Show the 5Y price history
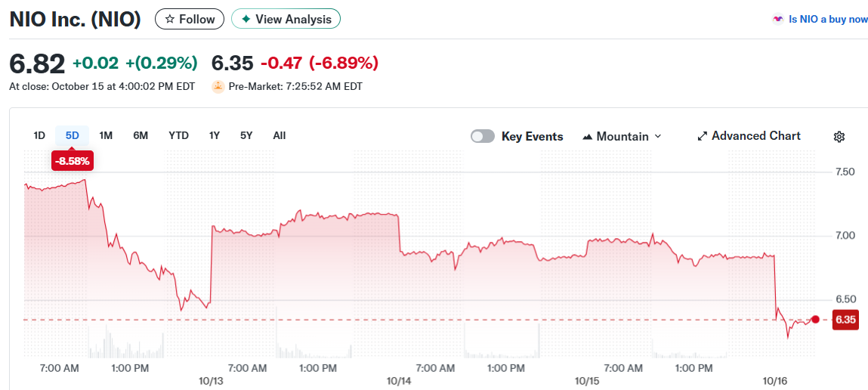Viewport: 868px width, 390px height. tap(246, 136)
